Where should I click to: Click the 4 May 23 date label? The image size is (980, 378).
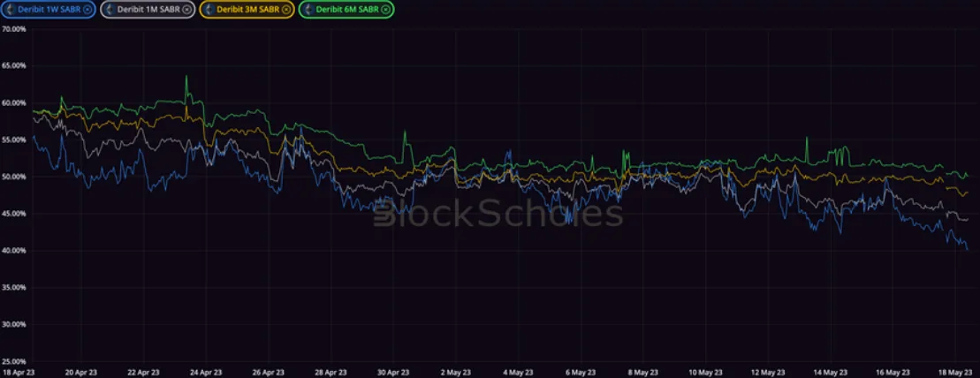518,372
